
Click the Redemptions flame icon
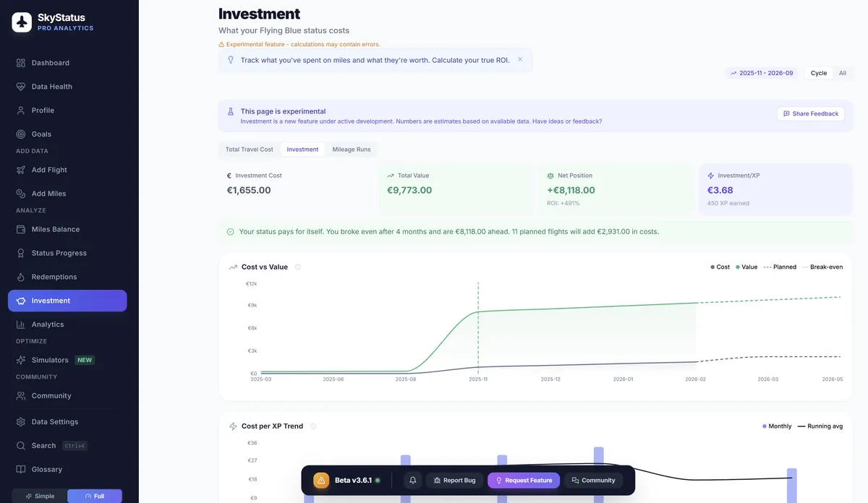click(20, 276)
